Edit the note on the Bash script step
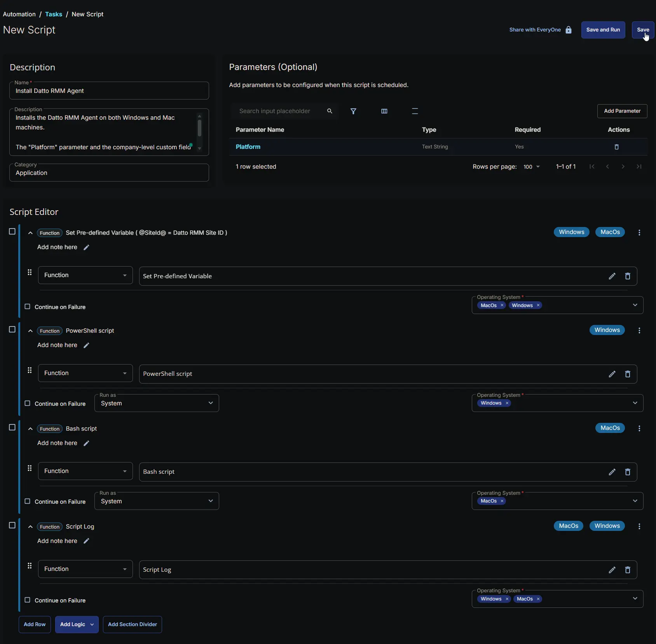The height and width of the screenshot is (644, 656). tap(86, 443)
